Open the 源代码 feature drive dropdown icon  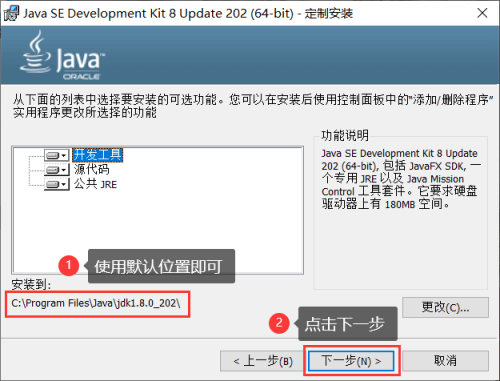[x=57, y=170]
